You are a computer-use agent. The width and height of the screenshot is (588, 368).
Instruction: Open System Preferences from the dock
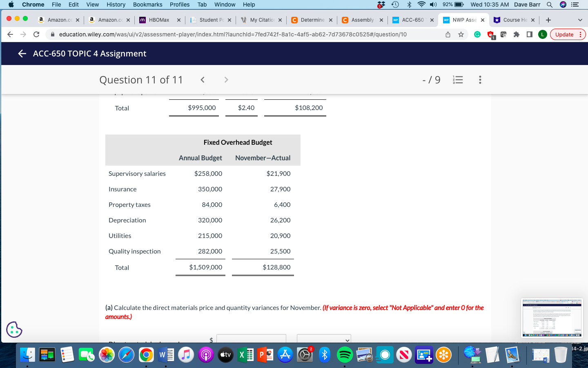305,355
